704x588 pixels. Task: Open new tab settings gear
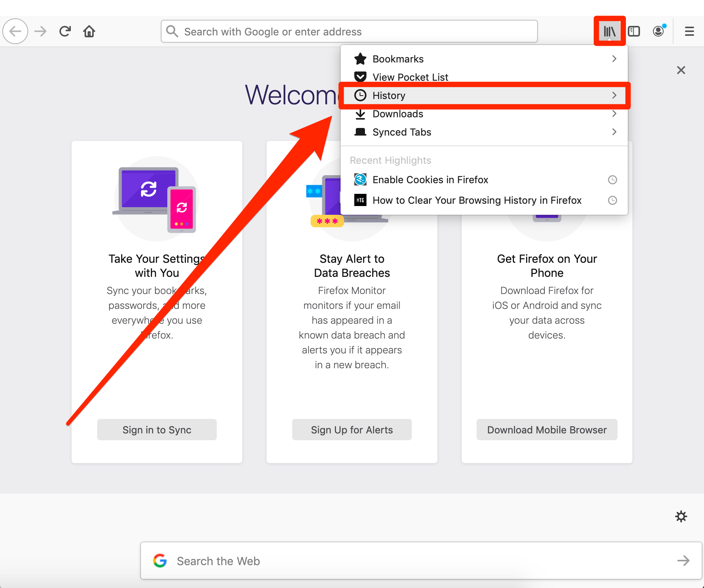tap(681, 516)
